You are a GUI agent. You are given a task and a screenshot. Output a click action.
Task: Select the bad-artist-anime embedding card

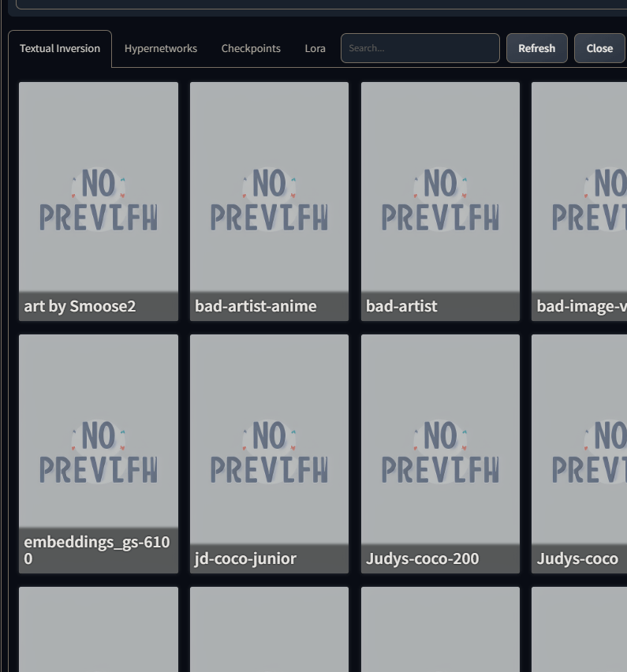tap(269, 201)
